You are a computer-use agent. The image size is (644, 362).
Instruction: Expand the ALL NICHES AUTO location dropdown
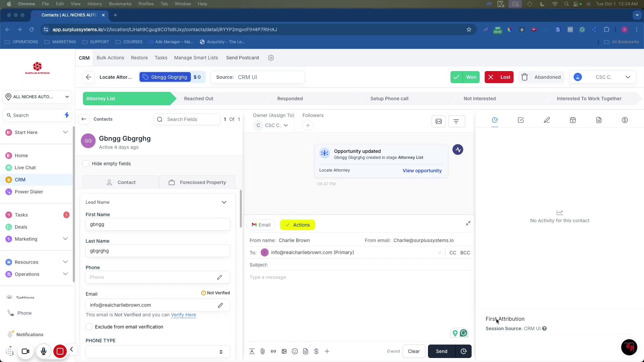[x=38, y=97]
